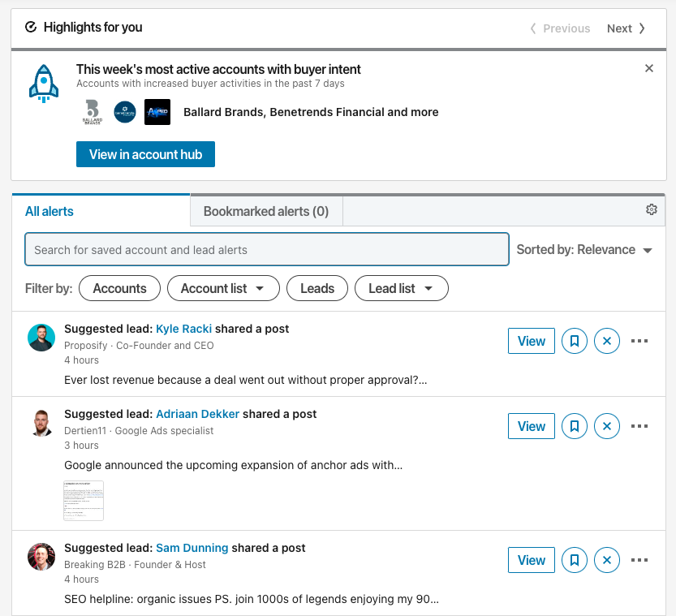Bookmark the Sam Dunning alert
676x616 pixels.
(x=575, y=560)
